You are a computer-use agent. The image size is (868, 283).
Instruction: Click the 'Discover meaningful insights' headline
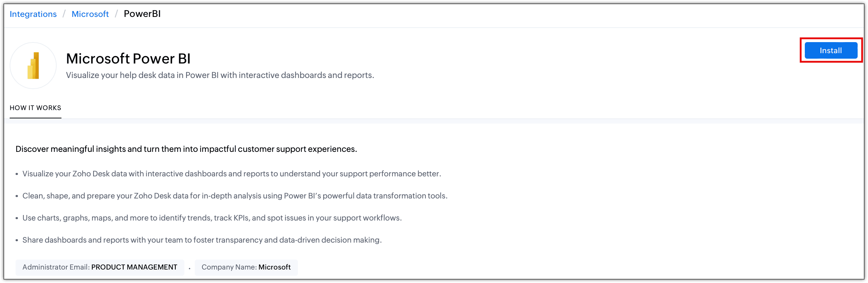pyautogui.click(x=186, y=149)
